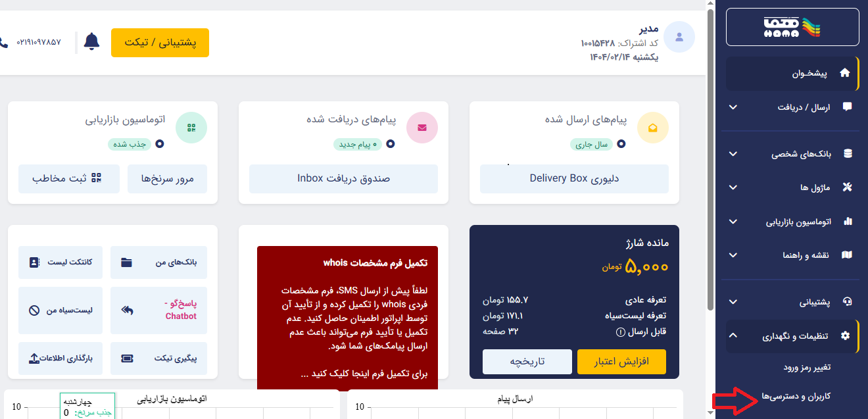Click the Homa logo in sidebar
Image resolution: width=868 pixels, height=419 pixels.
tap(792, 26)
